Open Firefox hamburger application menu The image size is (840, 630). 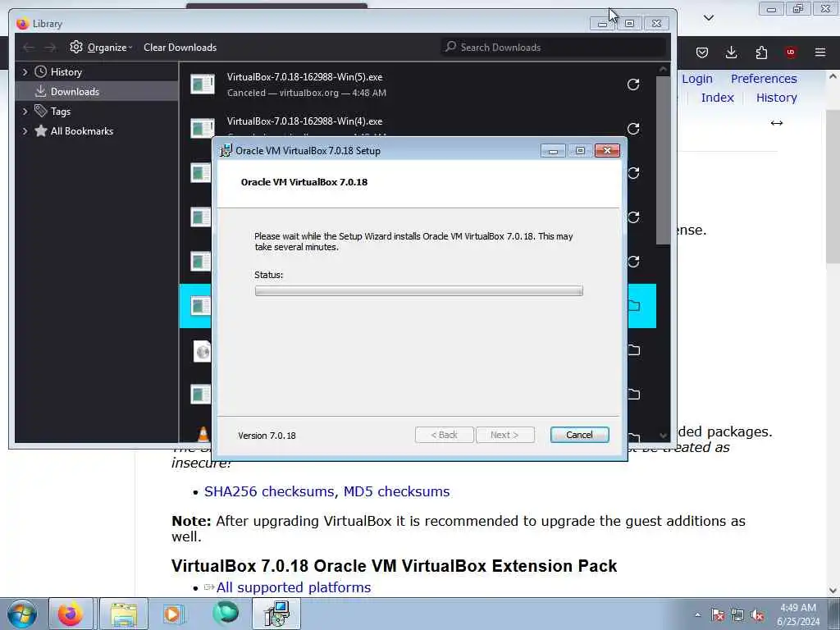pyautogui.click(x=820, y=52)
